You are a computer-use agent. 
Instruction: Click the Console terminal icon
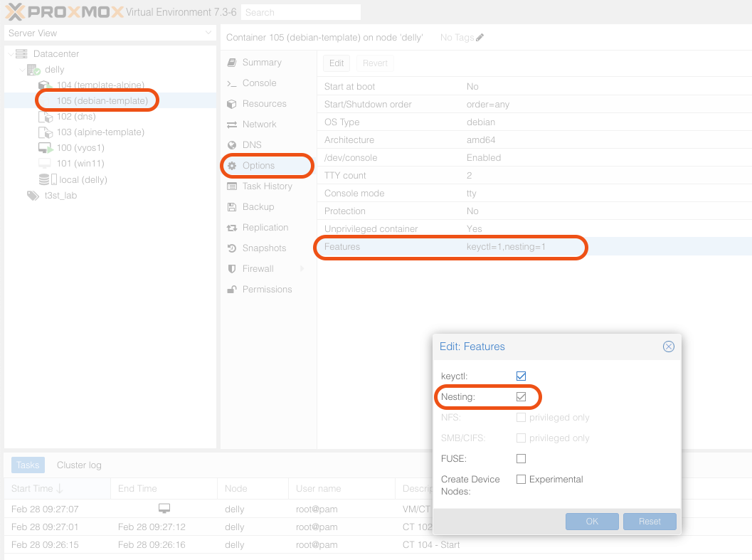click(x=232, y=83)
